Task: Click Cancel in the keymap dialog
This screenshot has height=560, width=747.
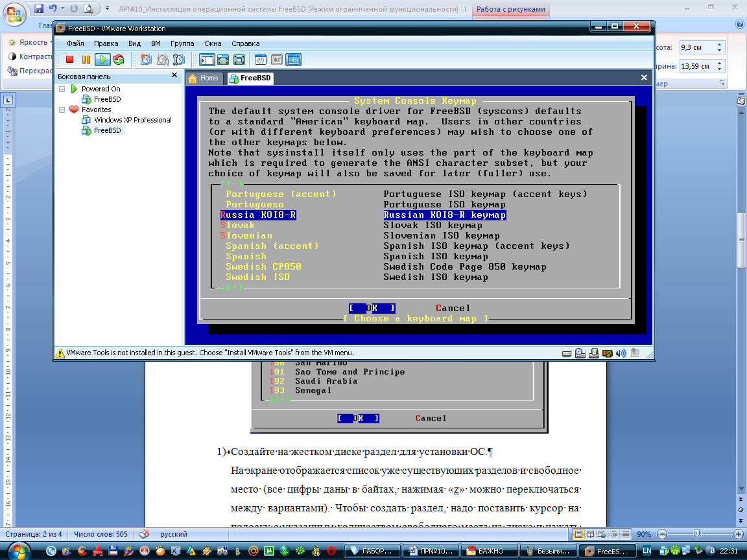Action: (x=453, y=308)
